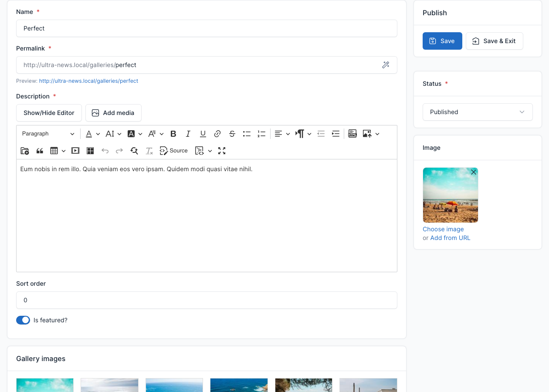Decrease indent in editor toolbar
Image resolution: width=549 pixels, height=392 pixels.
321,134
